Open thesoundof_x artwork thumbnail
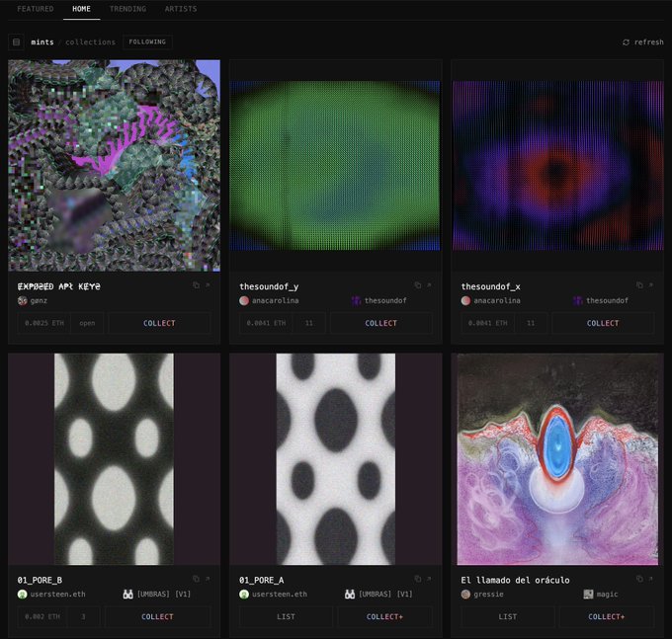672x639 pixels. (558, 165)
